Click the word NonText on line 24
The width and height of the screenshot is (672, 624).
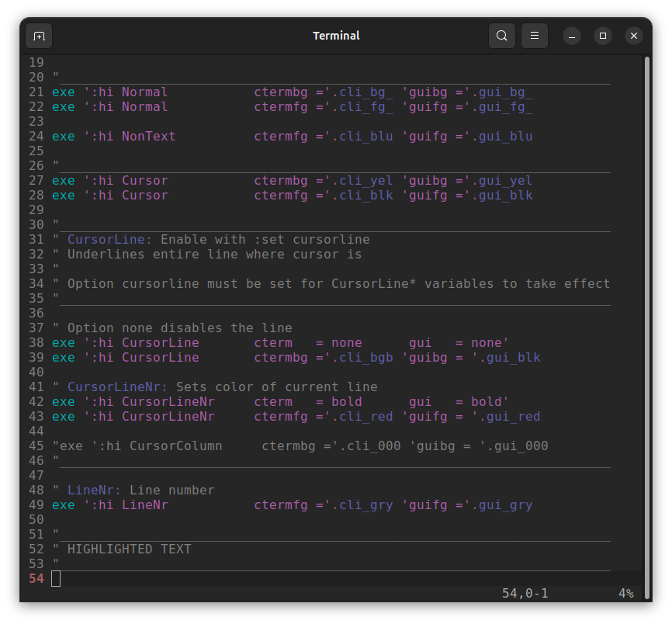pos(148,137)
